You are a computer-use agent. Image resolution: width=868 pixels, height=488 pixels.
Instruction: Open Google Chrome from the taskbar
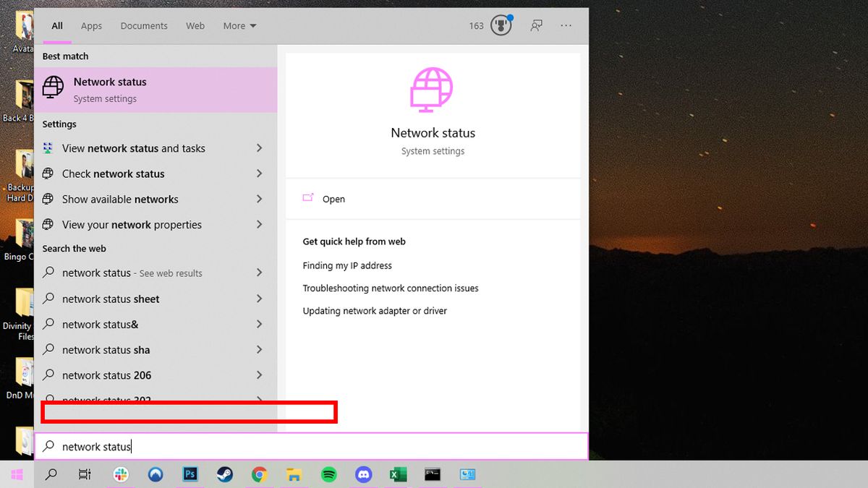pyautogui.click(x=260, y=474)
